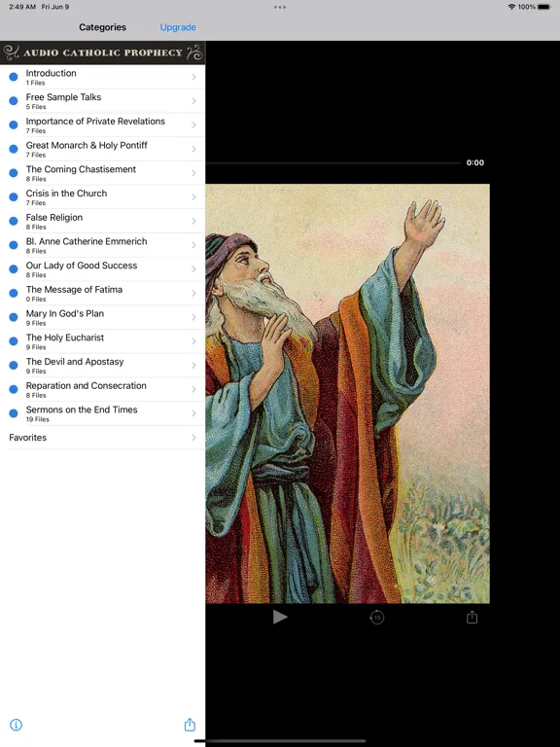Image resolution: width=560 pixels, height=747 pixels.
Task: Tap blue dot beside The Message of Fatima
Action: coord(14,293)
